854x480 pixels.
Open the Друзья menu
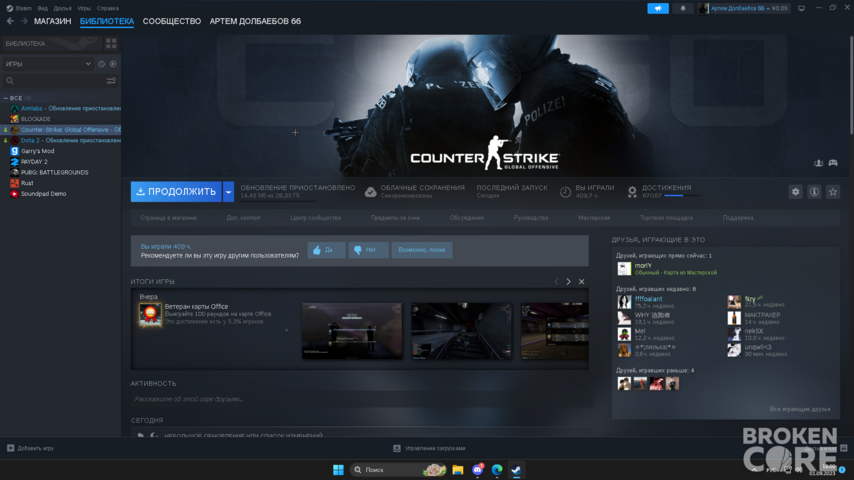coord(63,8)
